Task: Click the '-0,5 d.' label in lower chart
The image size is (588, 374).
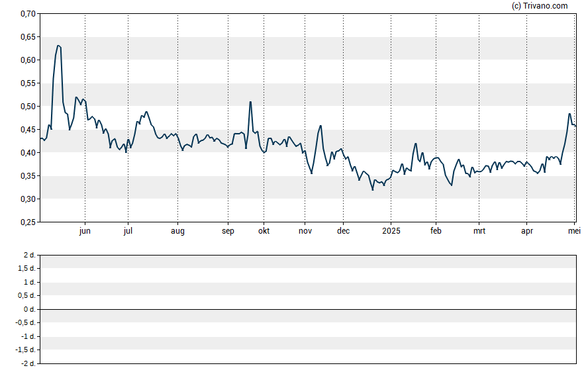Action: point(26,322)
